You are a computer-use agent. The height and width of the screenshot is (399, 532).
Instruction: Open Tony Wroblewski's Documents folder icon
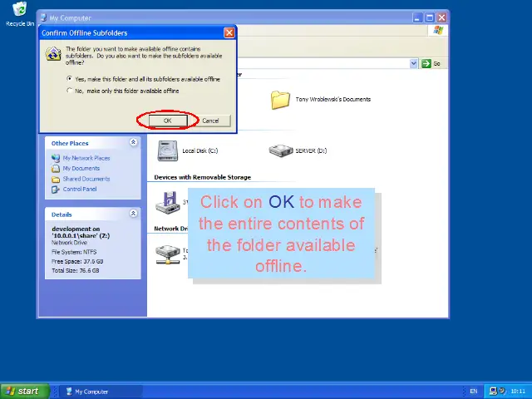pyautogui.click(x=280, y=100)
